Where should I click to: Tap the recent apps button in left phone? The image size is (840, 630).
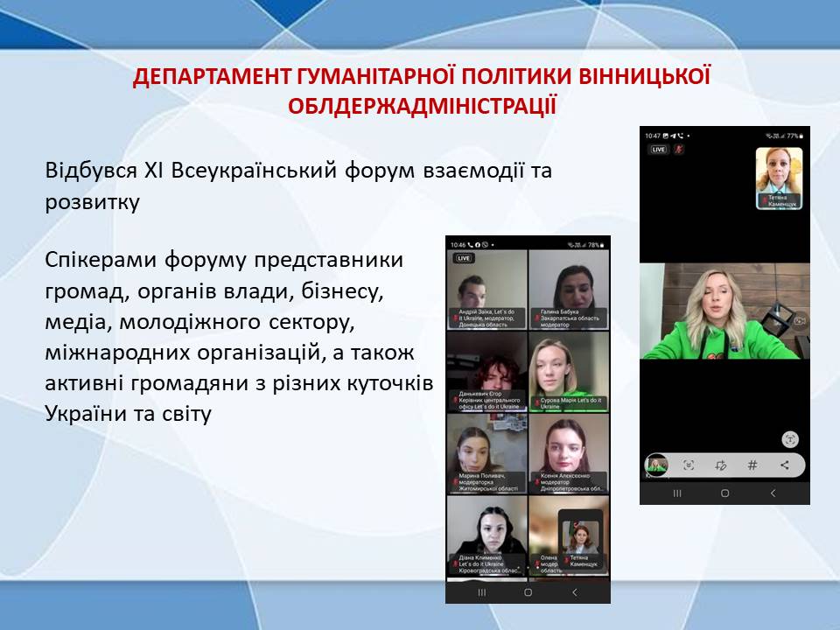tap(481, 592)
